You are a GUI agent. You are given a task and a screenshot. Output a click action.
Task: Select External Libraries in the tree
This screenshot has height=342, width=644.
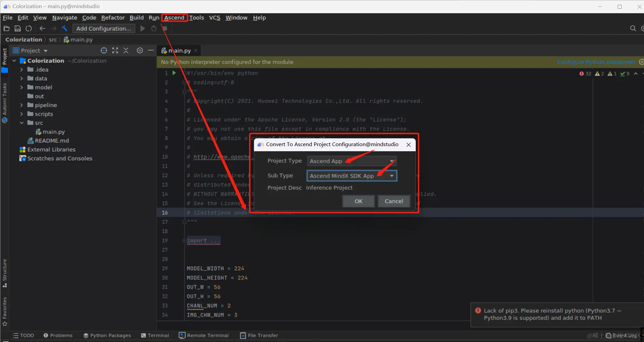[x=47, y=150]
